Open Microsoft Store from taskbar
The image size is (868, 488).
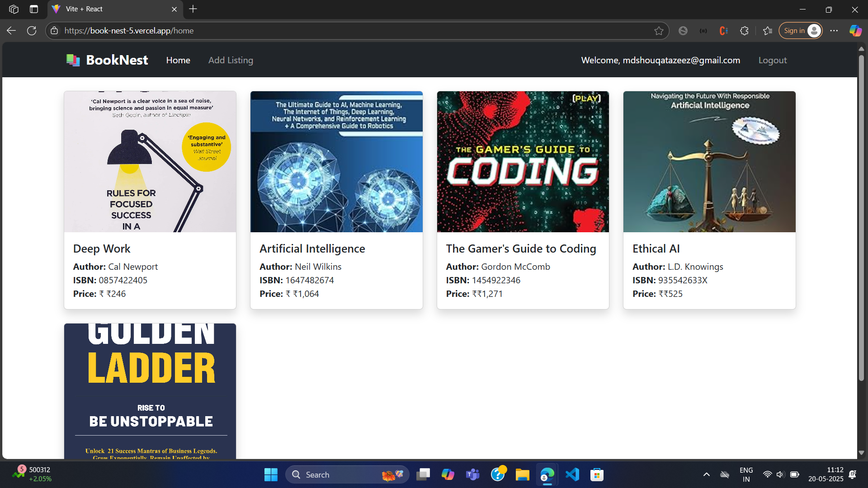point(597,474)
